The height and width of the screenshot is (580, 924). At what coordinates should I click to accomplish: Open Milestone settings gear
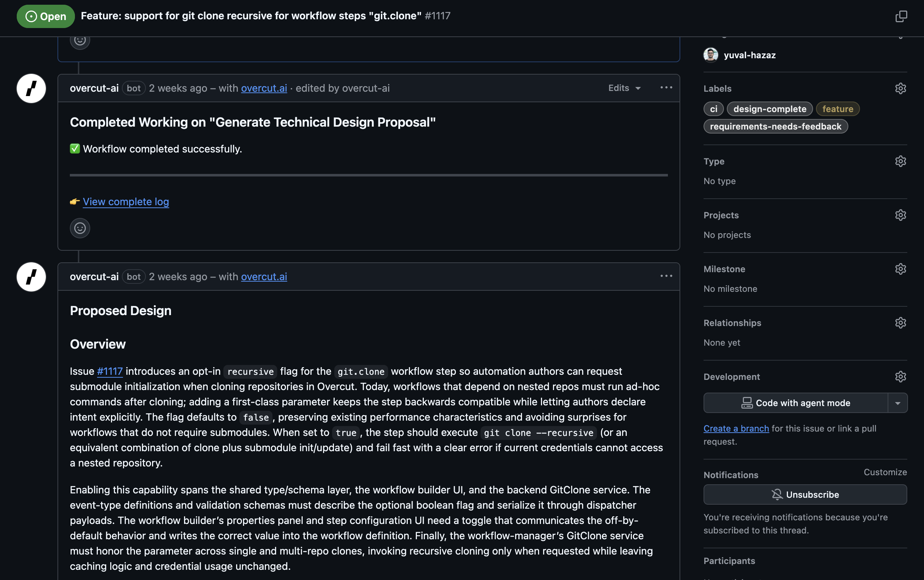click(900, 269)
